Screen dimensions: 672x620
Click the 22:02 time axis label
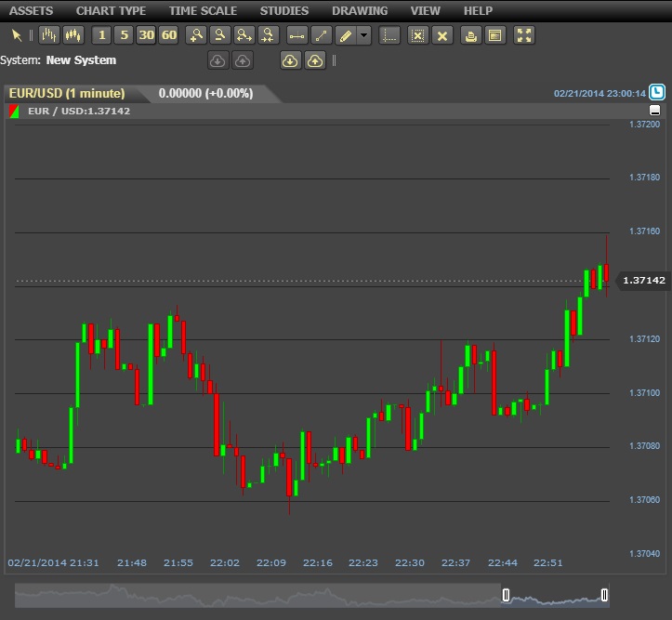click(x=225, y=562)
